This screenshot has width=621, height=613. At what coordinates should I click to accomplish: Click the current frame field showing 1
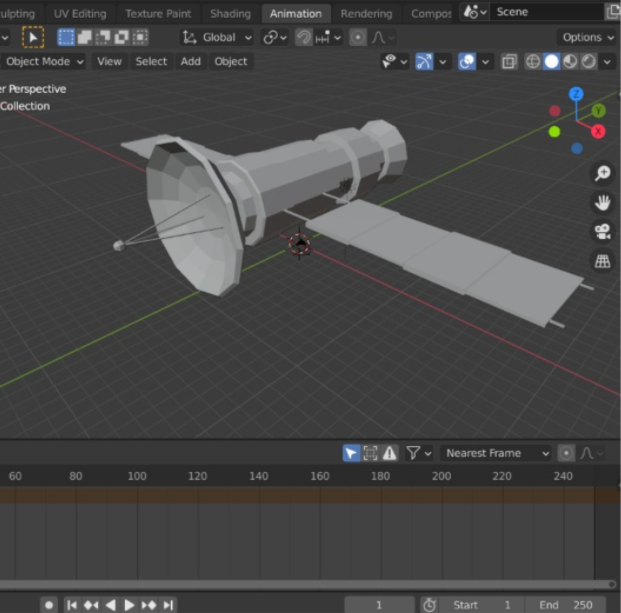(x=379, y=605)
